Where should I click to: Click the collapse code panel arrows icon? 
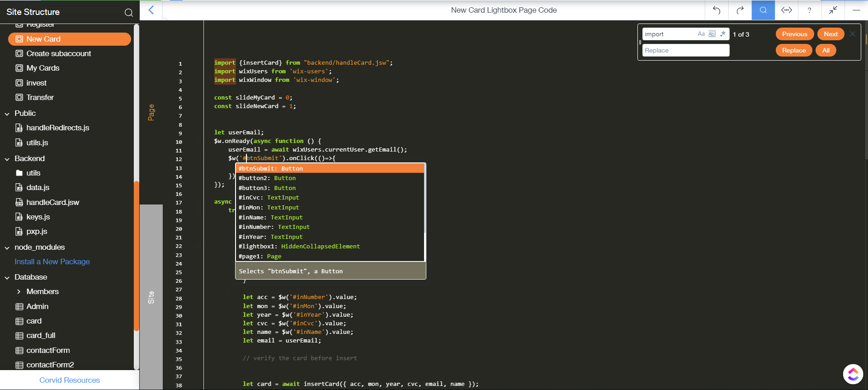[833, 10]
